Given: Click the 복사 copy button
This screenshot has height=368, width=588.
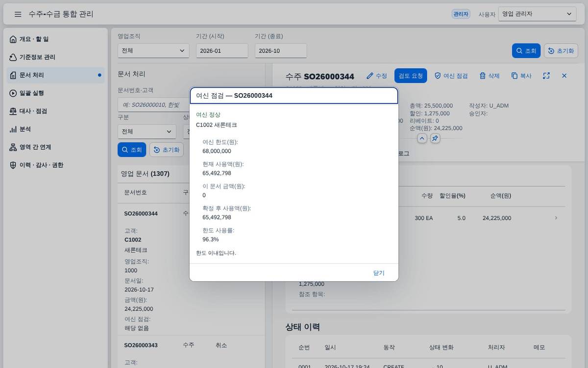Looking at the screenshot, I should (521, 76).
